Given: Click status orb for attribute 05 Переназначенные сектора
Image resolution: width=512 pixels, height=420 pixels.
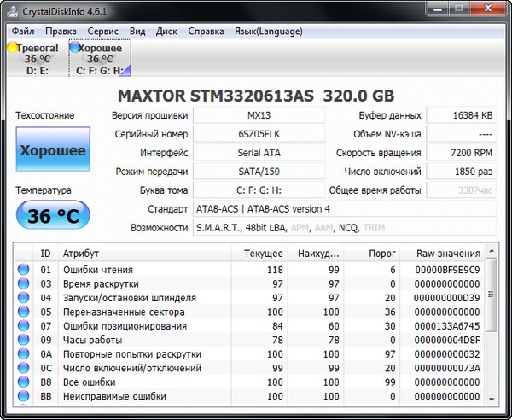Looking at the screenshot, I should click(x=24, y=312).
